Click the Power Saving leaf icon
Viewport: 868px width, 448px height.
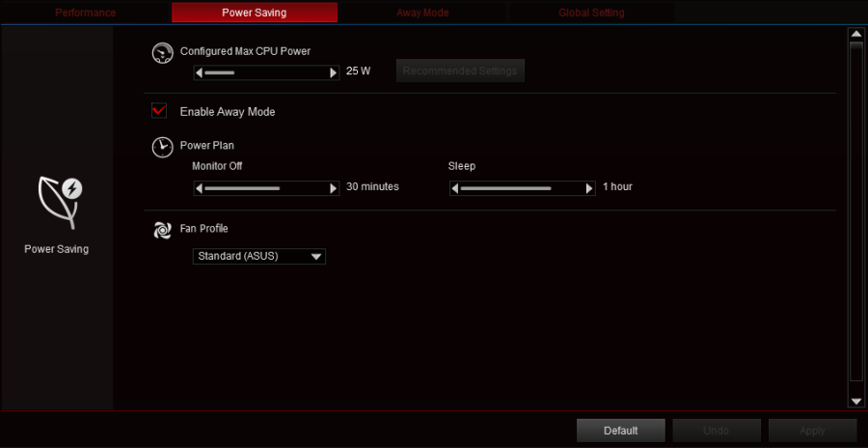pyautogui.click(x=59, y=198)
